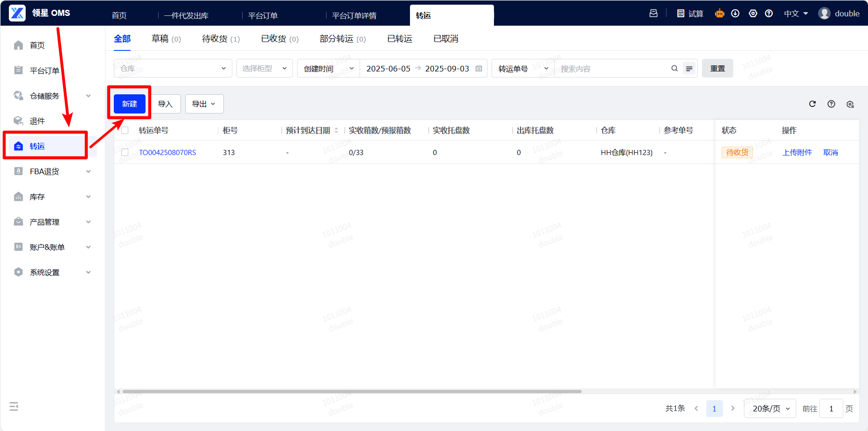Open the download center icon
868x431 pixels.
pyautogui.click(x=736, y=14)
